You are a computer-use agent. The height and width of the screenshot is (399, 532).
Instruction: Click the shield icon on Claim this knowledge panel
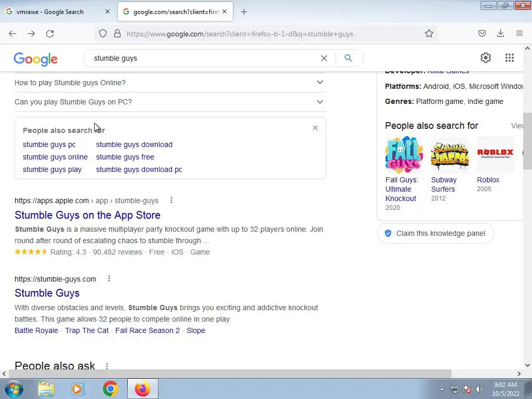click(388, 233)
